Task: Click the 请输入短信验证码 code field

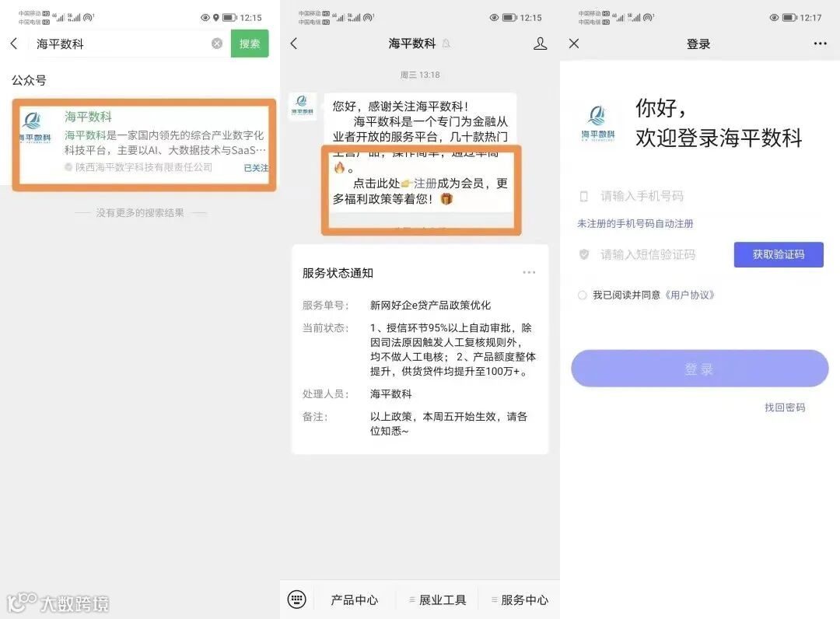Action: point(648,254)
